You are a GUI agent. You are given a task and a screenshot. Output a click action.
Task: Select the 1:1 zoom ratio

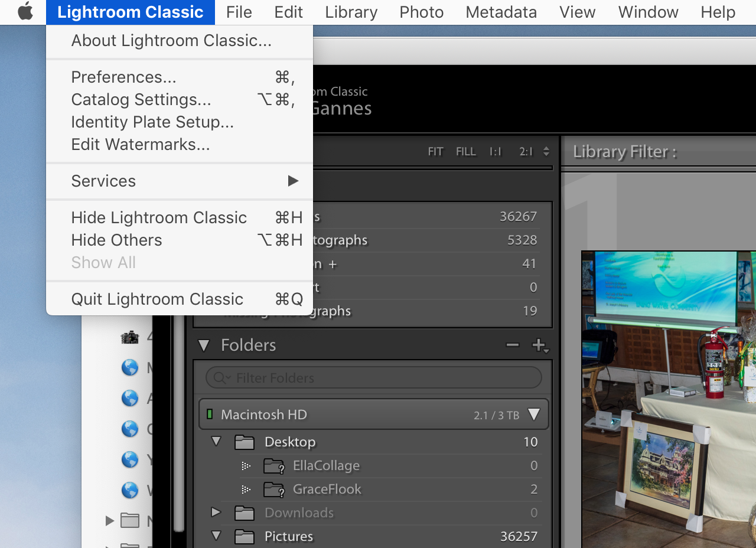[495, 151]
